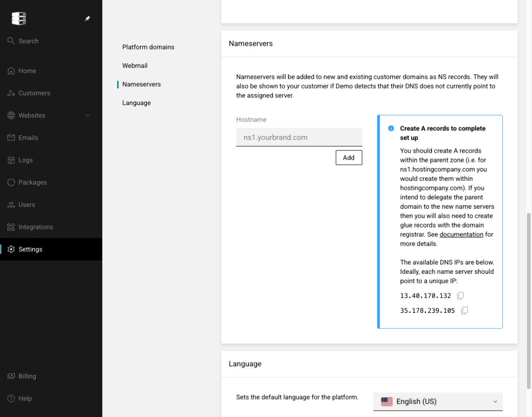Expand the Websites submenu chevron
Viewport: 532px width, 417px height.
coord(87,115)
